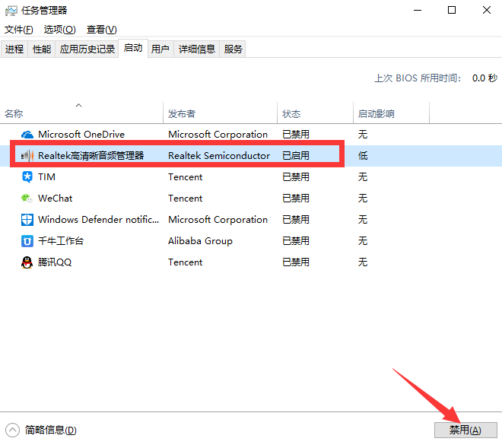The width and height of the screenshot is (502, 448).
Task: Click the Task Manager title bar icon
Action: [11, 11]
